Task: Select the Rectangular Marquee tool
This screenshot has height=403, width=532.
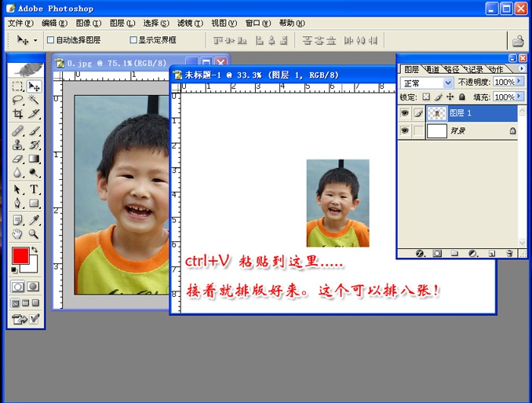Action: click(x=17, y=86)
